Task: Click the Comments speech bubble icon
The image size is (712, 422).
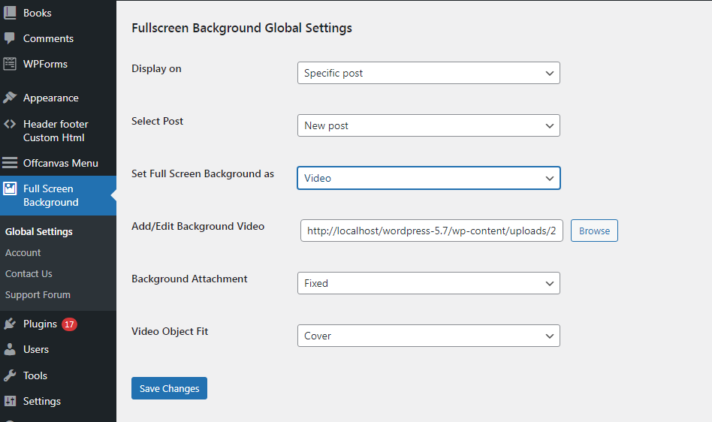Action: [x=10, y=38]
